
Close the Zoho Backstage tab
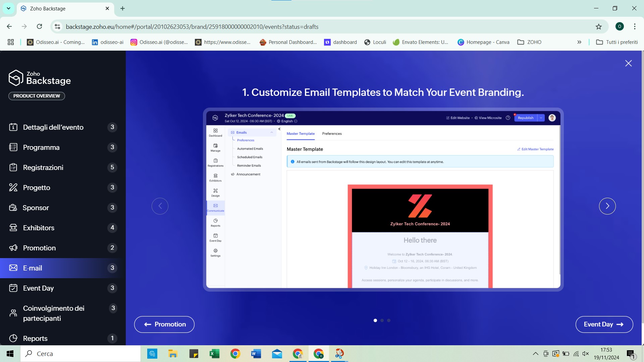[x=107, y=8]
